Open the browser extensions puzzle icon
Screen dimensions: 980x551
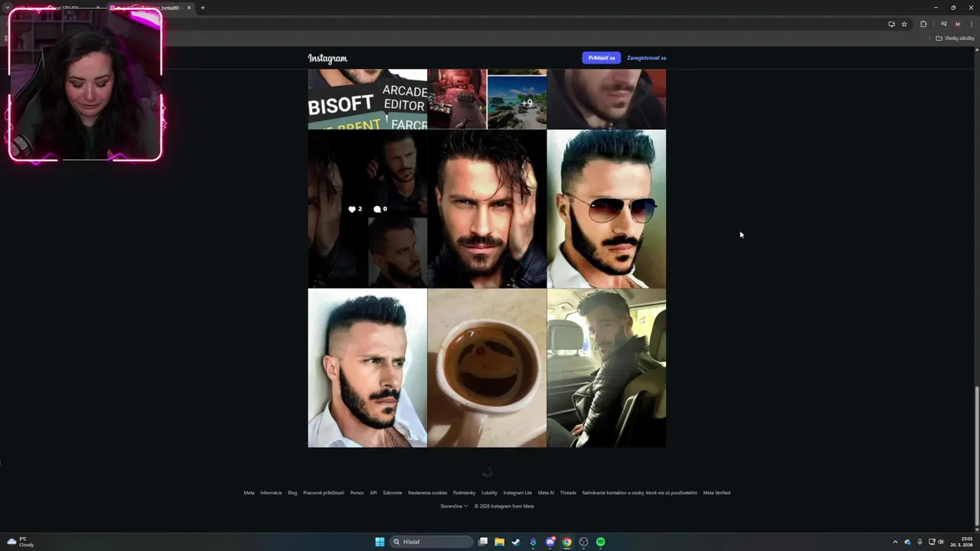point(923,24)
